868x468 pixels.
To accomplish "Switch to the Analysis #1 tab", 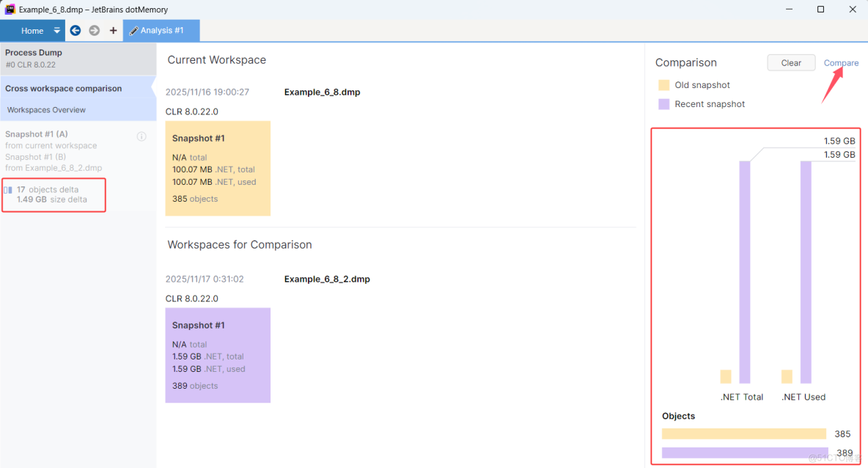I will click(161, 30).
